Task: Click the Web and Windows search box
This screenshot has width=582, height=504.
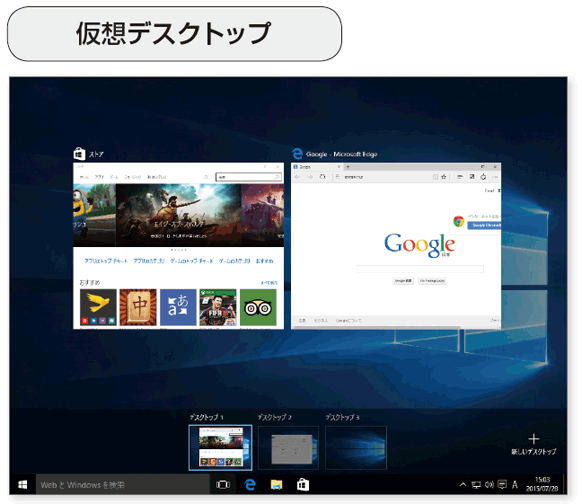Action: 123,485
